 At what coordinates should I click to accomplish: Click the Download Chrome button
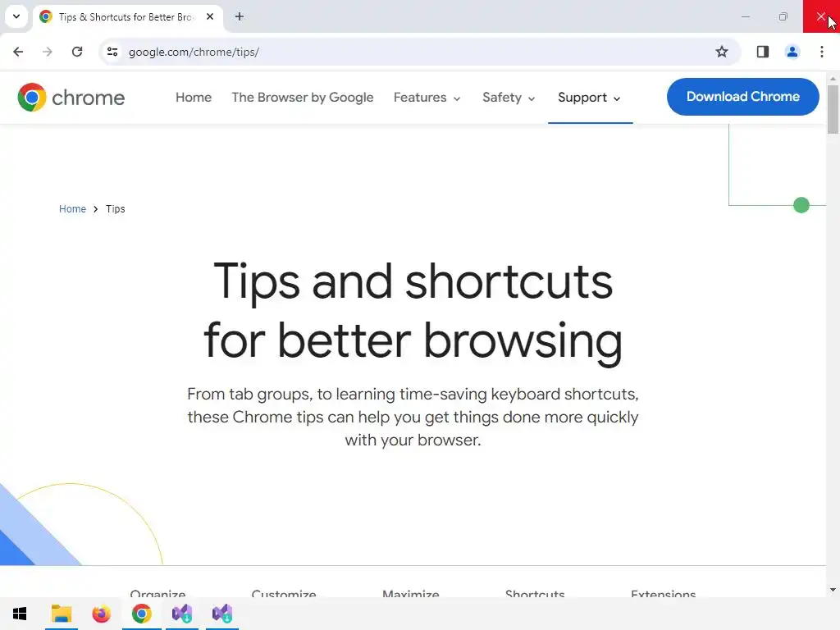[742, 97]
